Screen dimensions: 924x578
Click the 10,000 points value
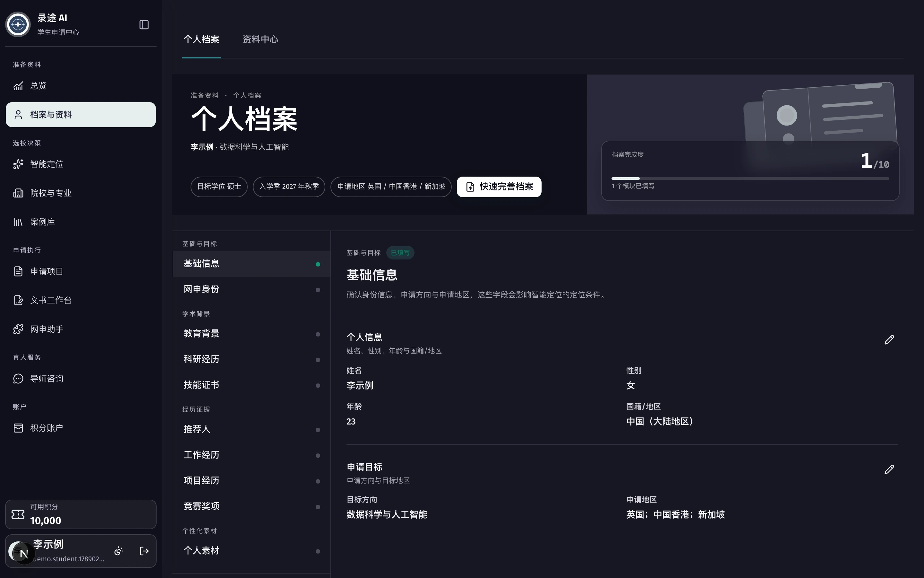(46, 521)
